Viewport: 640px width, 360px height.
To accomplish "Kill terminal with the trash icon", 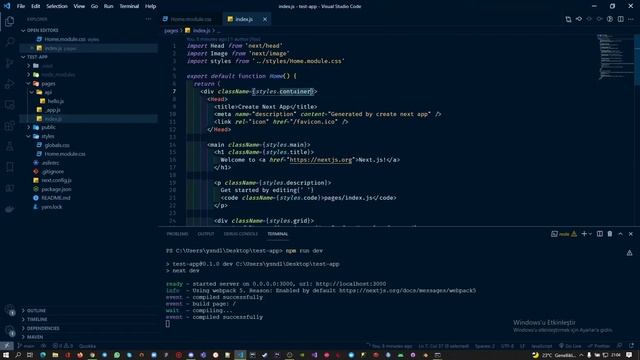I will point(610,234).
